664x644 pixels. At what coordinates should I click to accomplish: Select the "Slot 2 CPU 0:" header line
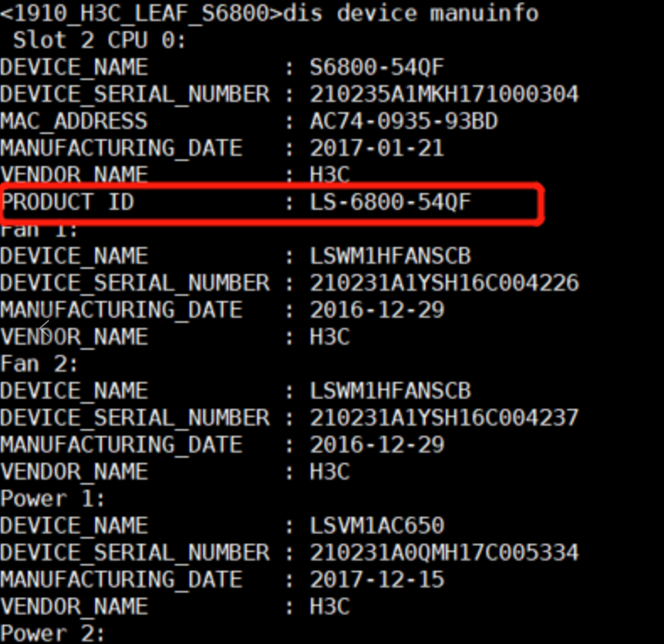point(99,40)
